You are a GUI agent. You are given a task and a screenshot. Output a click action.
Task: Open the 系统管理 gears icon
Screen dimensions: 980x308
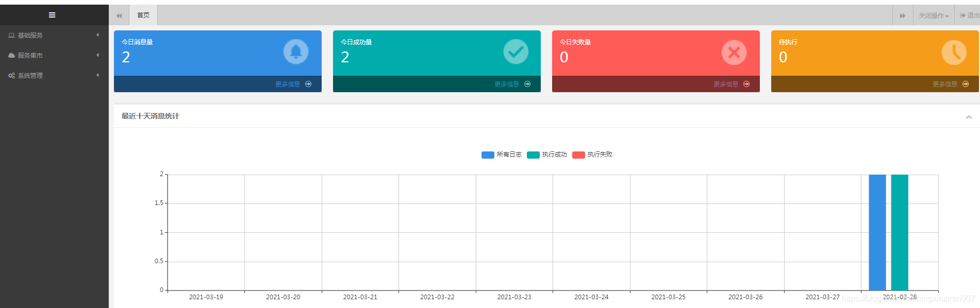[x=11, y=76]
